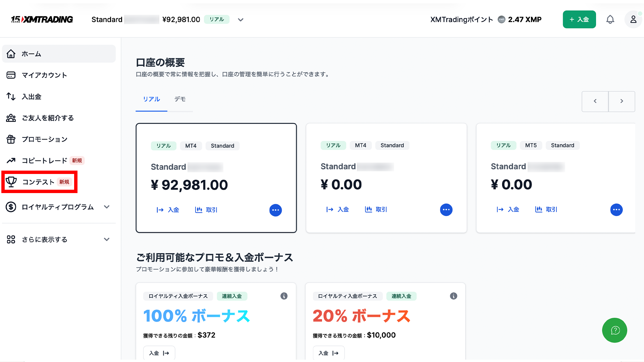This screenshot has width=644, height=362.
Task: Open the user profile avatar icon
Action: (633, 19)
